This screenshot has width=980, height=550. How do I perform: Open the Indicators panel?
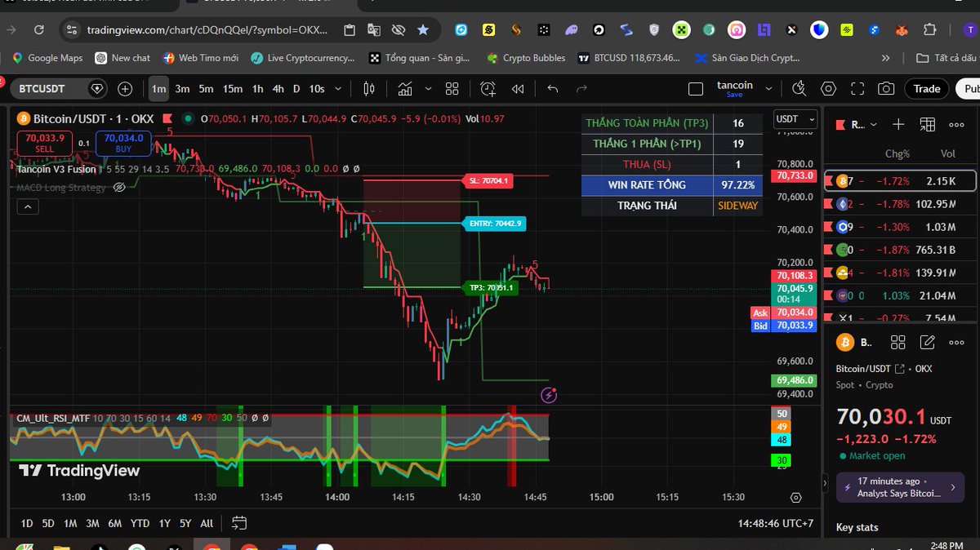pos(404,88)
